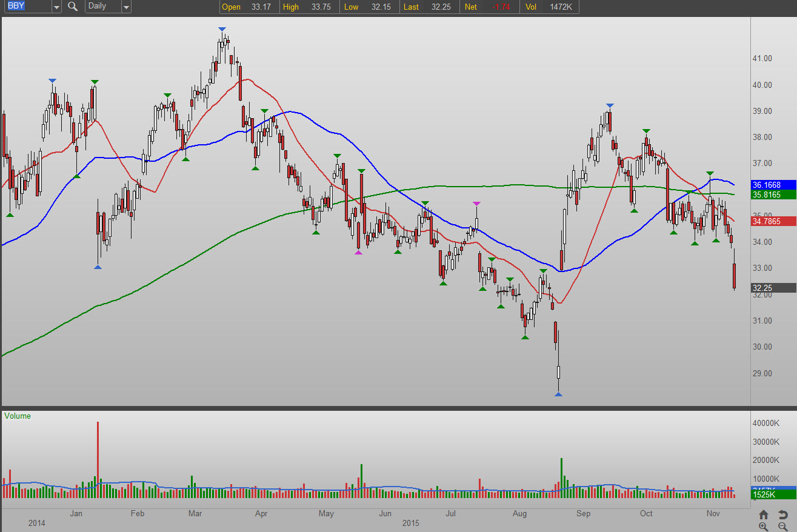Open the BBY symbol dropdown arrow
This screenshot has width=797, height=532.
(56, 7)
